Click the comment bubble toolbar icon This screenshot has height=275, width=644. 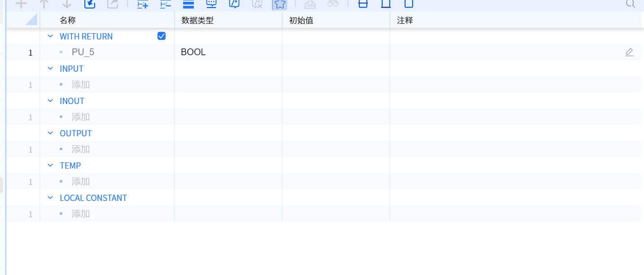[x=211, y=4]
